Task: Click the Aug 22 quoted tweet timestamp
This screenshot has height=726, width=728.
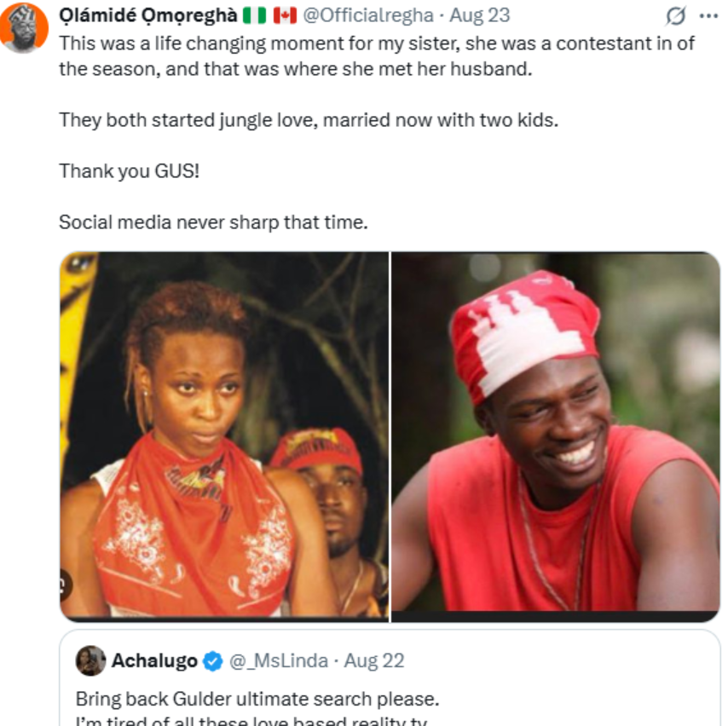Action: [374, 661]
